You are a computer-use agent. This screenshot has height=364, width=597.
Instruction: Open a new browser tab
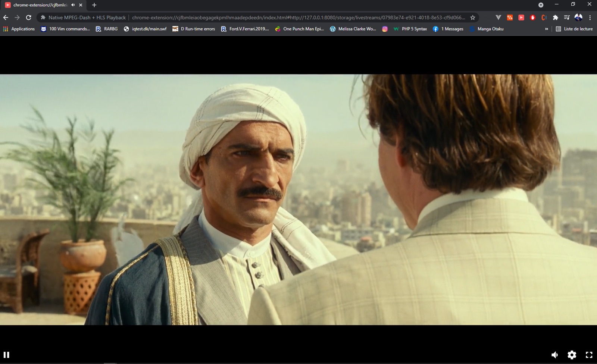[94, 5]
